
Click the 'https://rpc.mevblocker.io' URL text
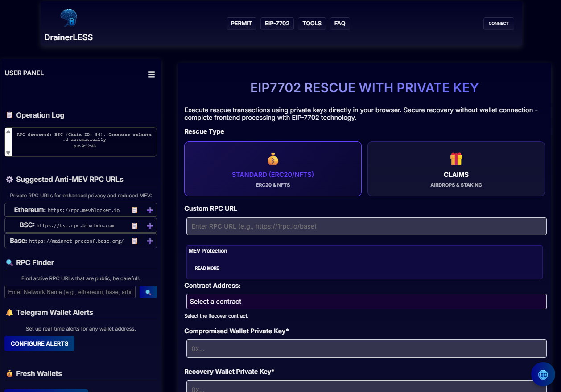point(84,210)
